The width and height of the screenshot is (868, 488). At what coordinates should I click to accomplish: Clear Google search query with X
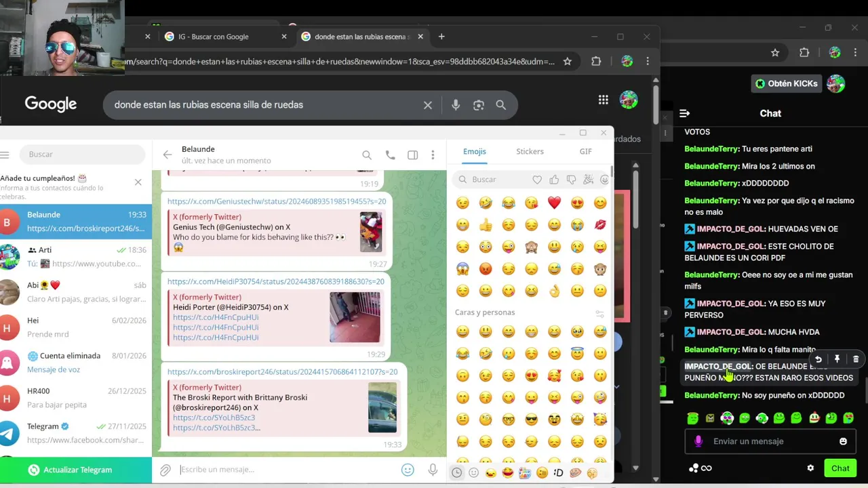[428, 105]
